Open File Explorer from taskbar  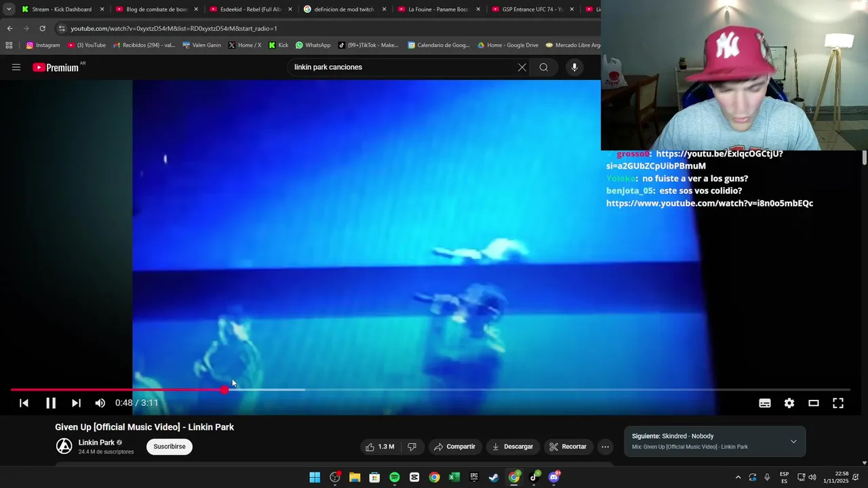[x=355, y=477]
